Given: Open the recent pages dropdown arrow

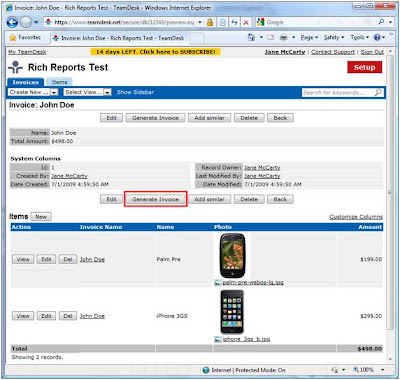Looking at the screenshot, I should [x=36, y=22].
